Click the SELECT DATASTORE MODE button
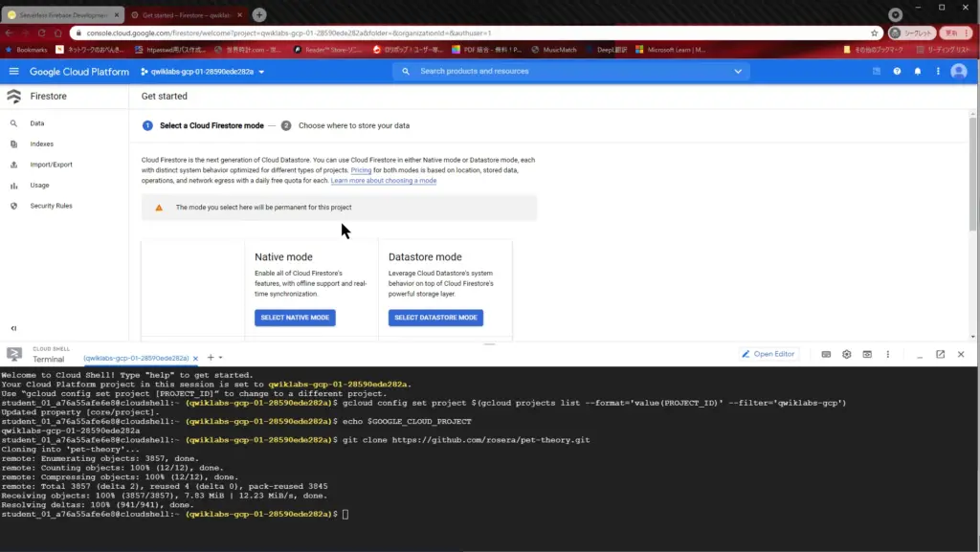 click(x=435, y=318)
